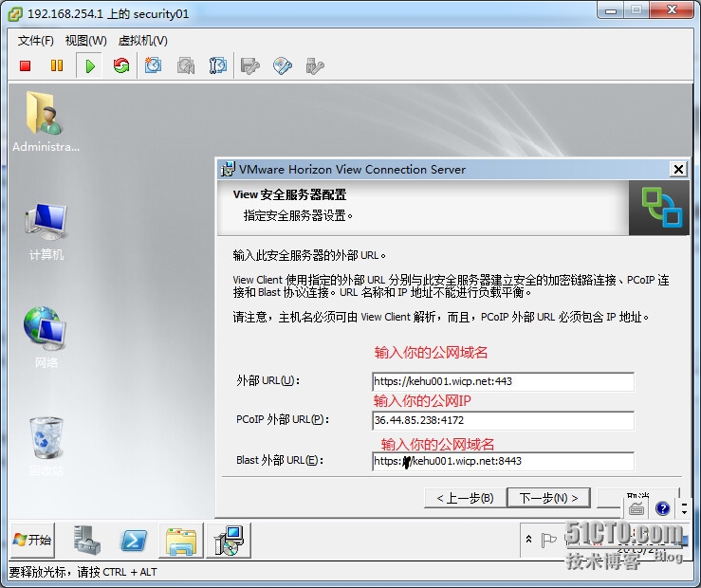Click the language bar options arrows
This screenshot has width=701, height=588.
click(x=684, y=508)
